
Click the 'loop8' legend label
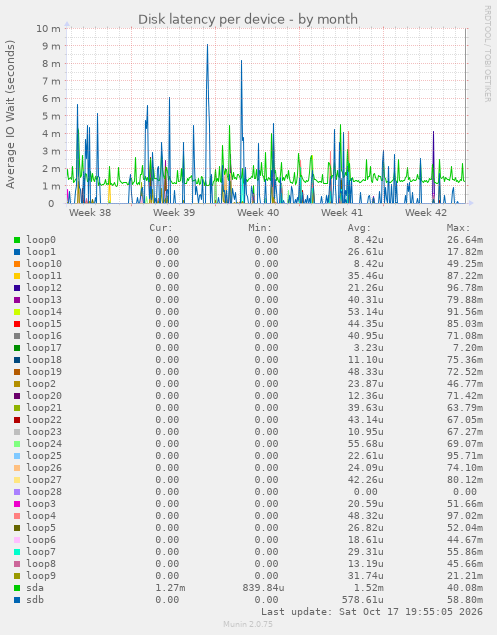[x=41, y=564]
